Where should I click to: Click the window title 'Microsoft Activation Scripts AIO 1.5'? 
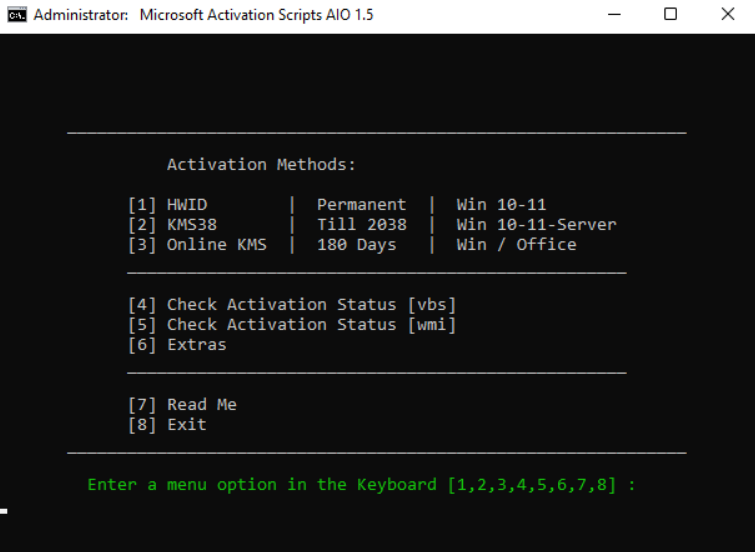click(x=256, y=15)
